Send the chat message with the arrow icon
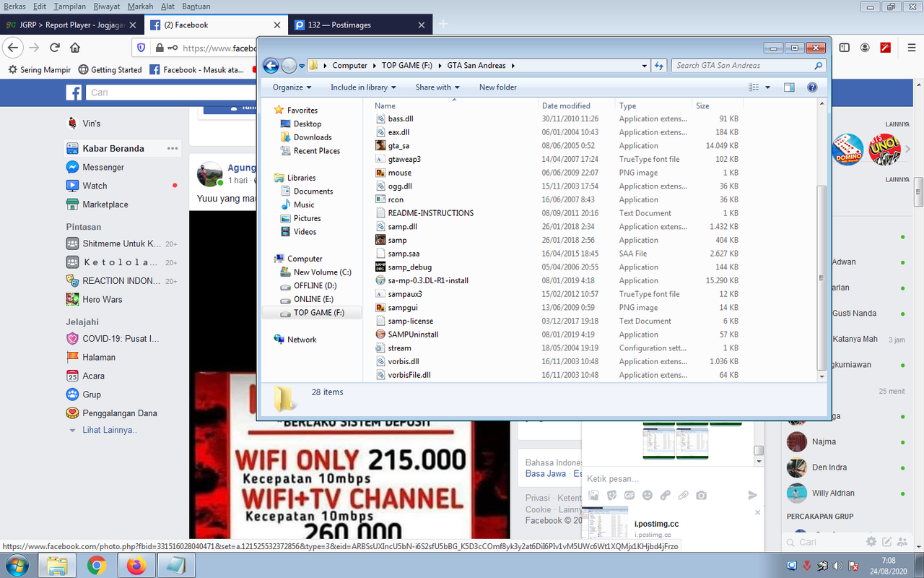 click(752, 496)
